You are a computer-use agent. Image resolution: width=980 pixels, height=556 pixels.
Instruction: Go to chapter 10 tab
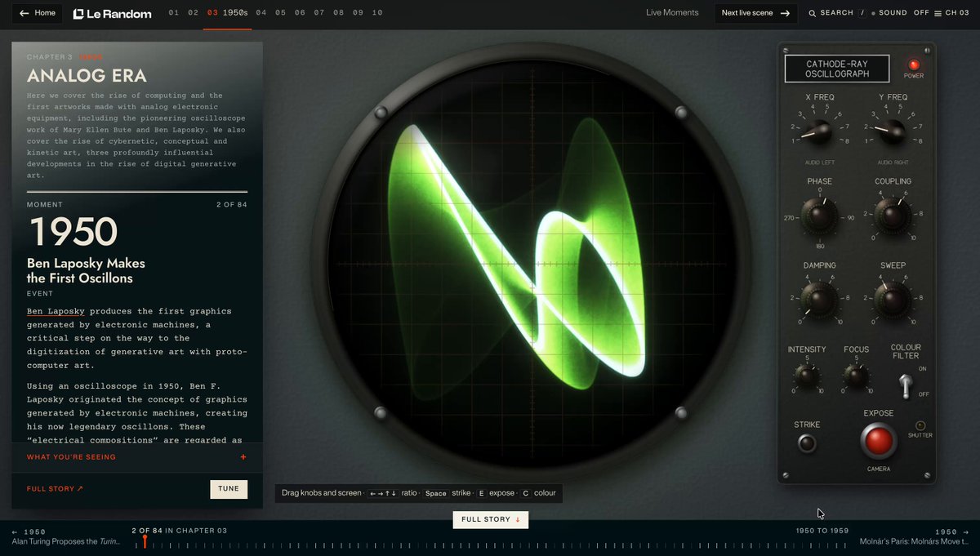377,13
